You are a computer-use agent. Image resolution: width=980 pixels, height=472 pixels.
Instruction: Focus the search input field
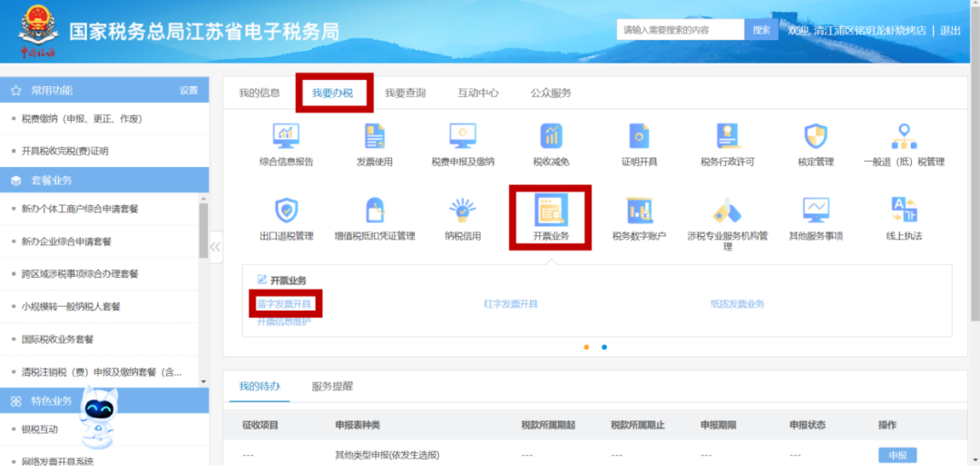(681, 30)
